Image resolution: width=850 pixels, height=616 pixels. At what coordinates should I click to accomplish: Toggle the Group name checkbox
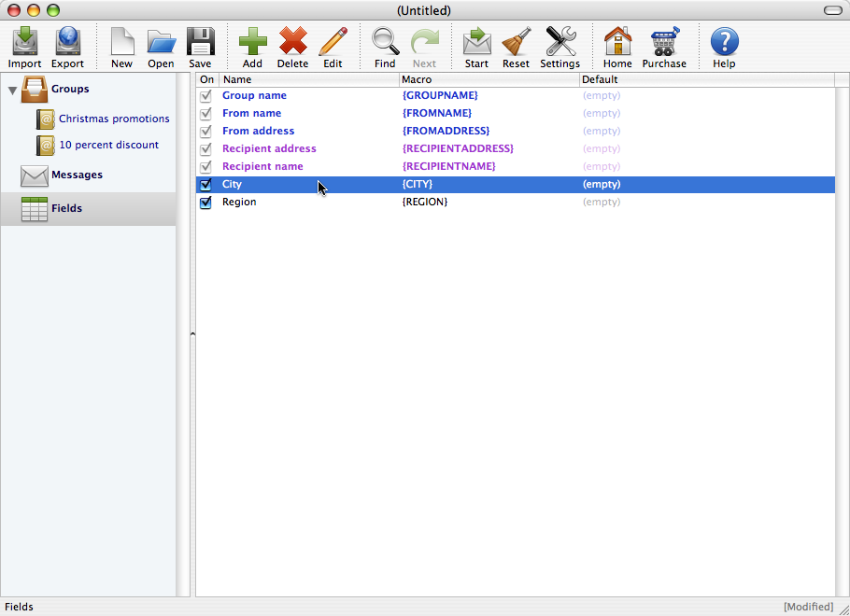205,95
